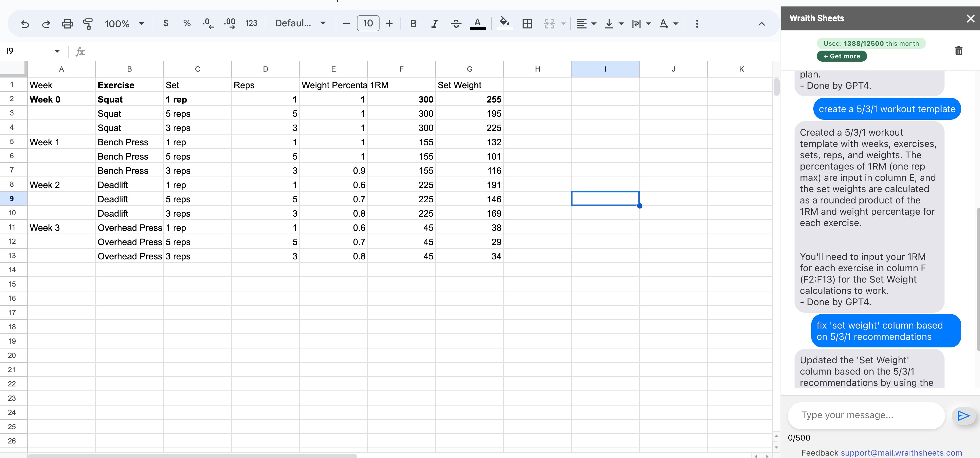Toggle bold formatting
The image size is (980, 458).
click(413, 24)
